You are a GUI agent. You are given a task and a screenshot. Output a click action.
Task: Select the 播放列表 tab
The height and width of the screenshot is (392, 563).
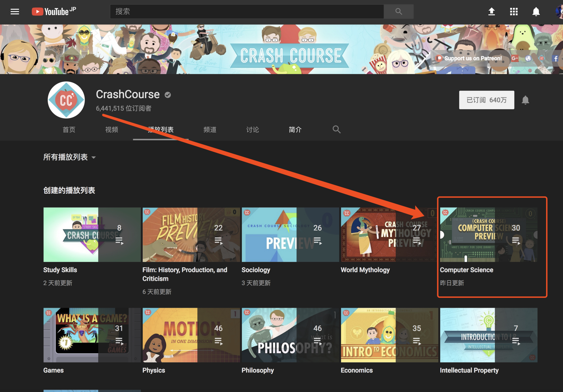tap(161, 129)
